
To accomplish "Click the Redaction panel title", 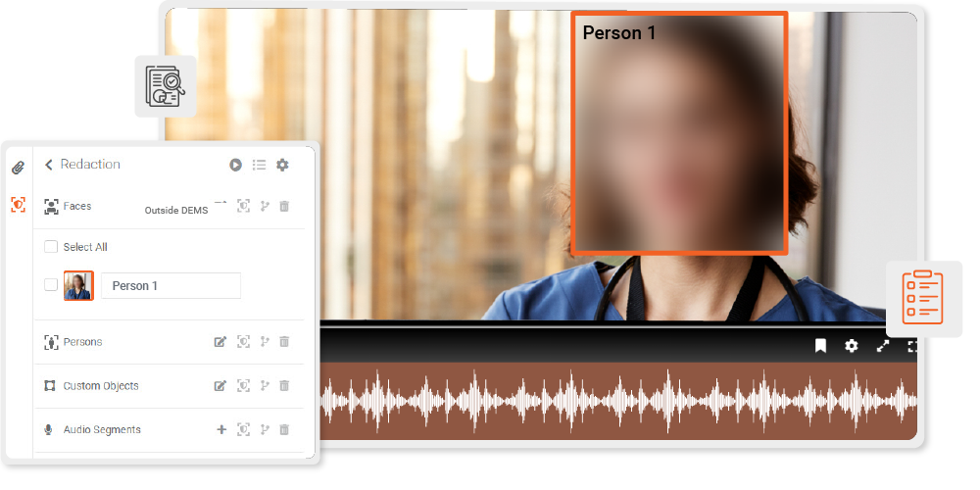I will click(90, 165).
